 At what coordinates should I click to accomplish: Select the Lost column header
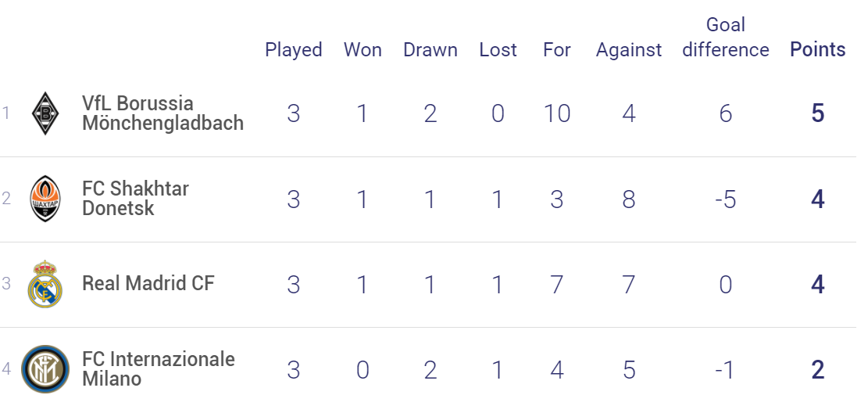click(498, 50)
